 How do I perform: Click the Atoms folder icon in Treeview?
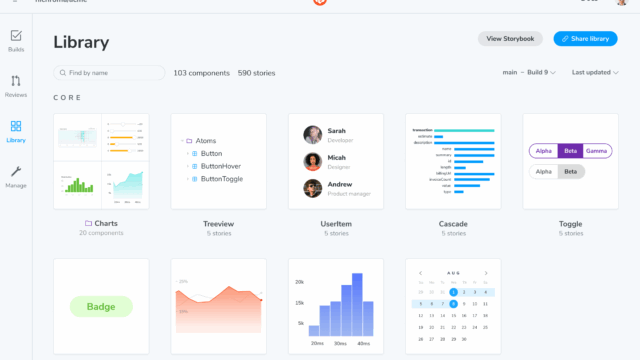(x=189, y=141)
